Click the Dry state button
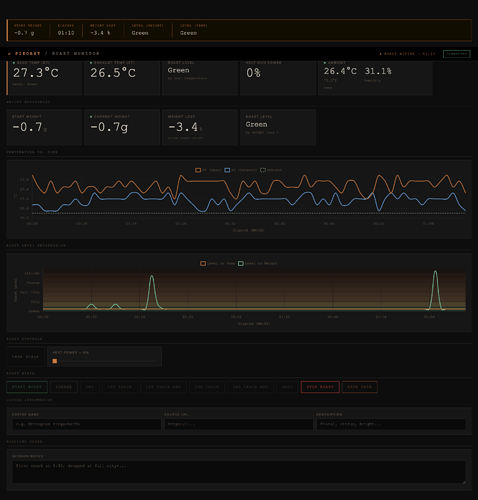This screenshot has height=500, width=478. point(90,387)
